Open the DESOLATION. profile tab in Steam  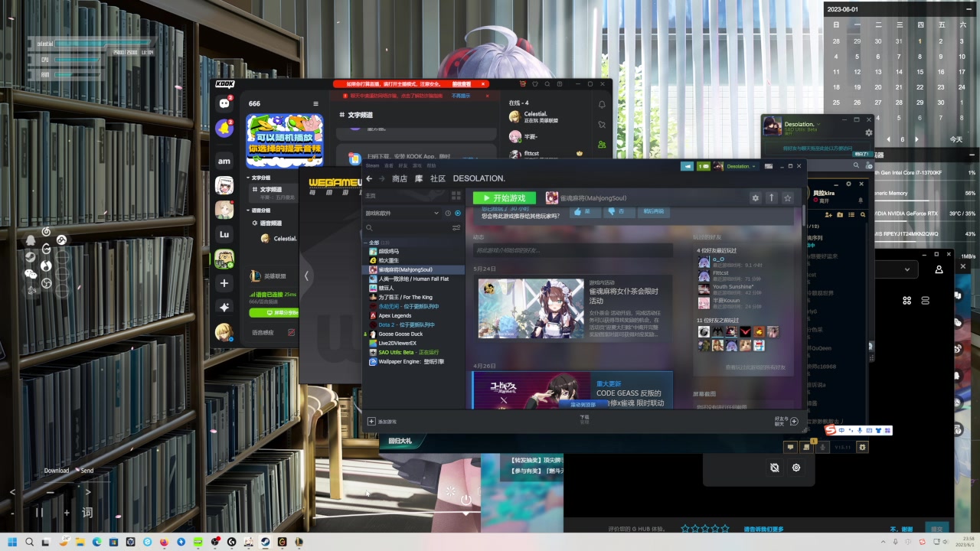click(x=479, y=178)
